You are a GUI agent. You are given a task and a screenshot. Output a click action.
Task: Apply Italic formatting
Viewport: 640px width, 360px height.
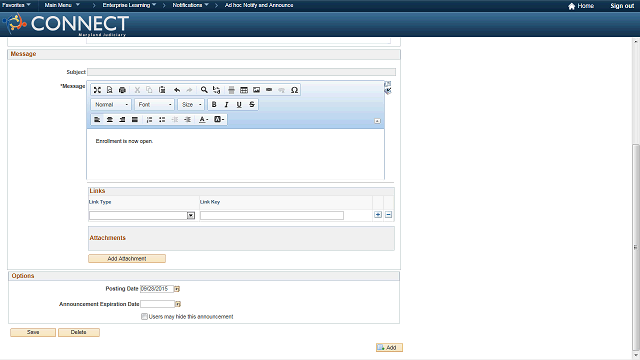(227, 104)
